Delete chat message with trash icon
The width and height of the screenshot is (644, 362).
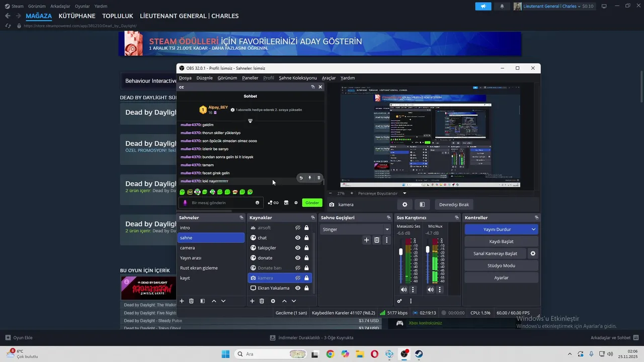click(x=318, y=177)
